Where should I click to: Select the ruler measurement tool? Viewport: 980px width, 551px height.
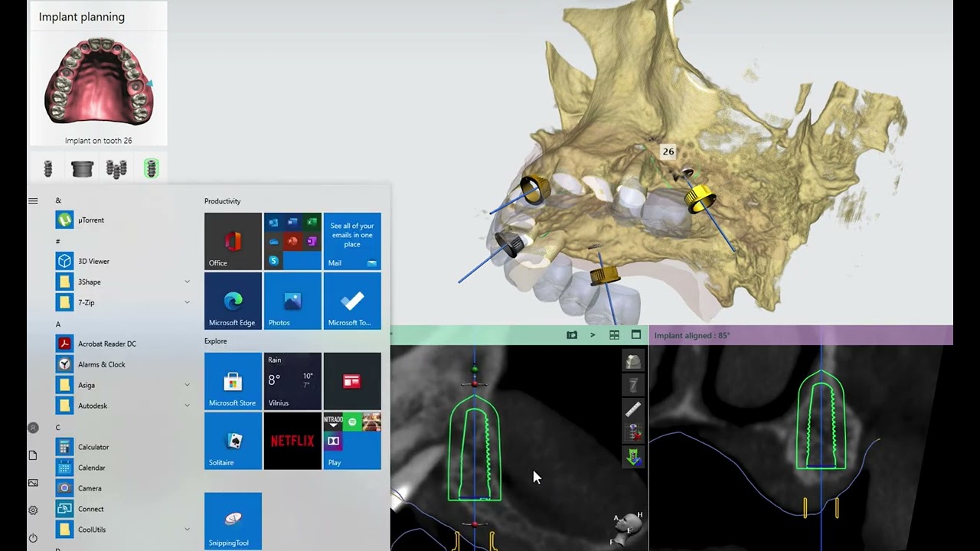pyautogui.click(x=633, y=409)
